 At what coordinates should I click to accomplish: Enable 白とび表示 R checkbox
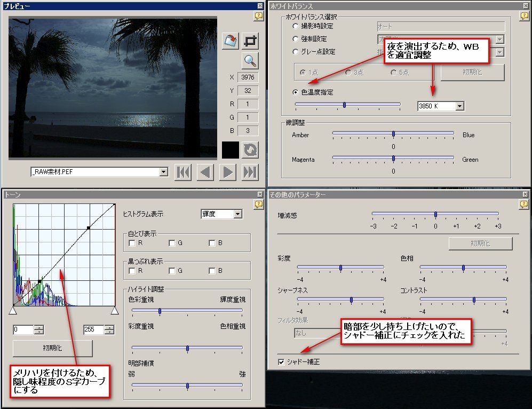(x=132, y=243)
